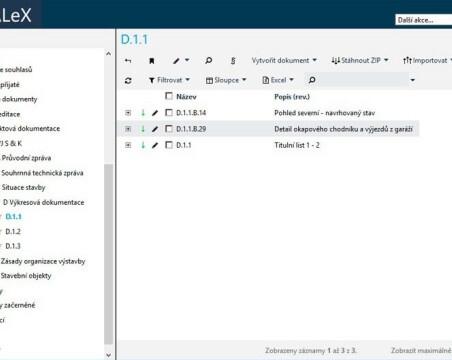This screenshot has height=360, width=452.
Task: Click the D.1.1.B.14 document name
Action: pyautogui.click(x=191, y=113)
